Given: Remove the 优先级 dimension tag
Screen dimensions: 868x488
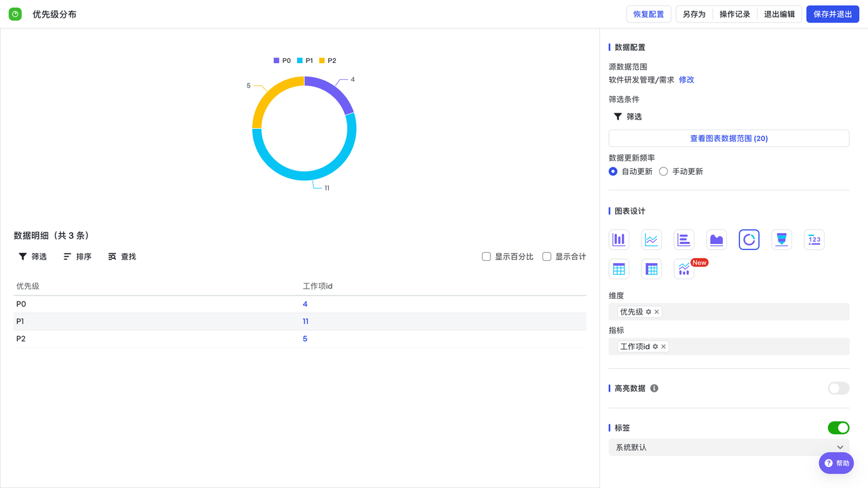Looking at the screenshot, I should [x=656, y=312].
